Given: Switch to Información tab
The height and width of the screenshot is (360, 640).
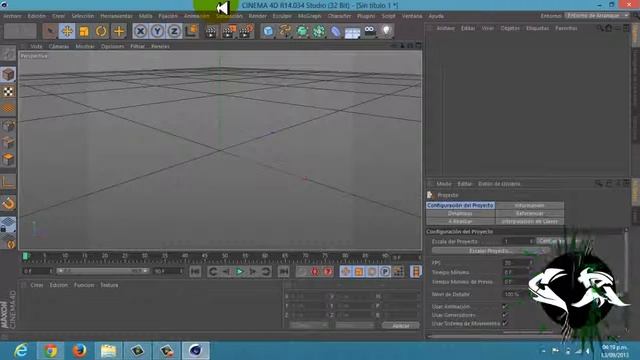Looking at the screenshot, I should pyautogui.click(x=529, y=205).
